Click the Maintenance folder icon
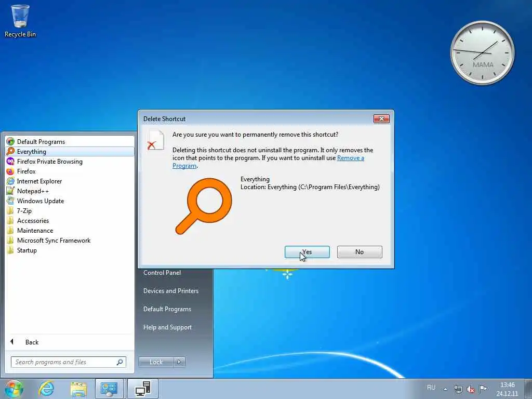Viewport: 532px width, 399px height. 10,230
